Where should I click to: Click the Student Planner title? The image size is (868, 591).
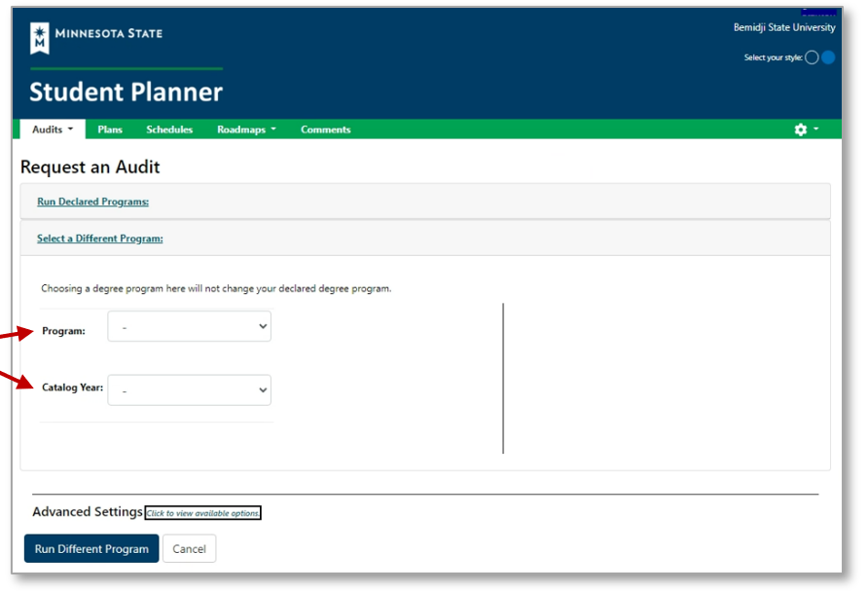pos(126,92)
